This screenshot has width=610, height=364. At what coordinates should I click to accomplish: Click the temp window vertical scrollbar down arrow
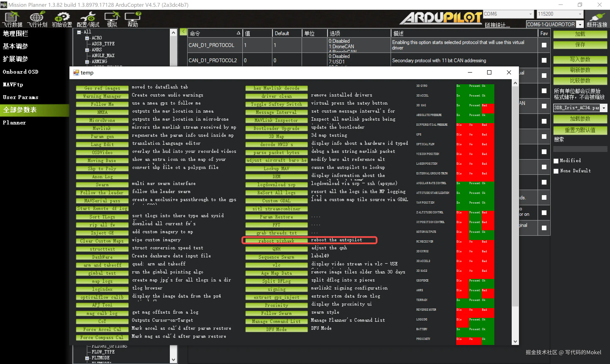(x=515, y=341)
